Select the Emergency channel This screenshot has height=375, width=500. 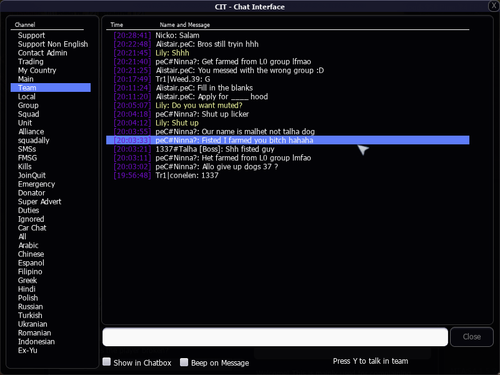coord(36,184)
